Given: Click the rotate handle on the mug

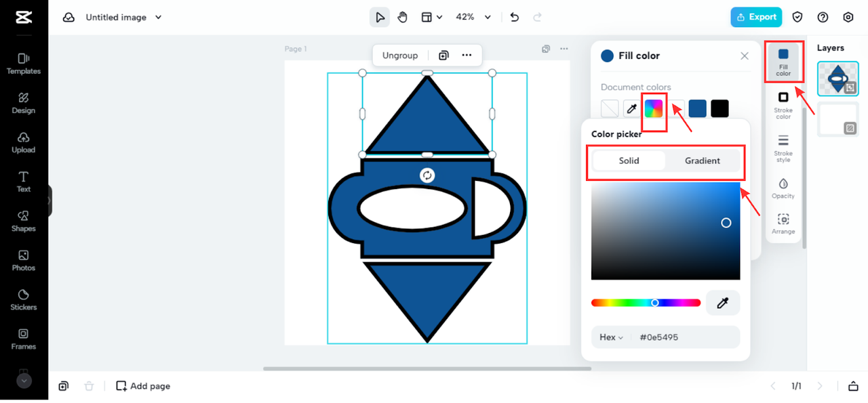Looking at the screenshot, I should pyautogui.click(x=427, y=175).
